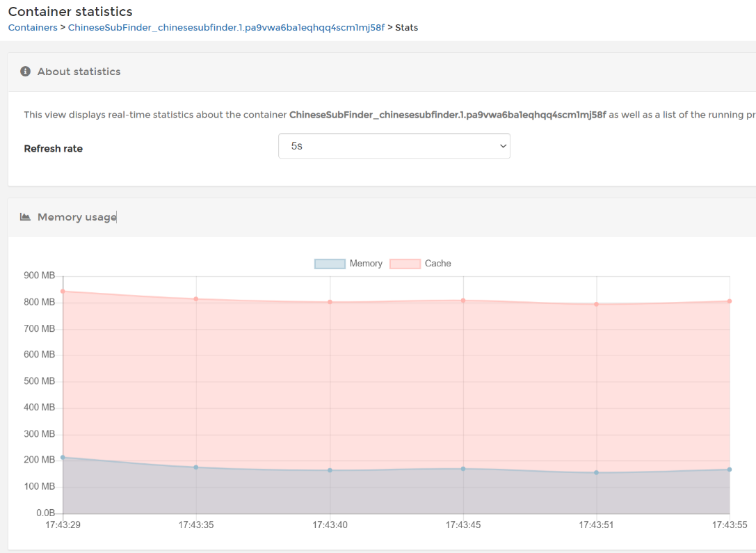The width and height of the screenshot is (756, 553).
Task: Click the 17:43:51 time axis label
Action: coord(597,524)
